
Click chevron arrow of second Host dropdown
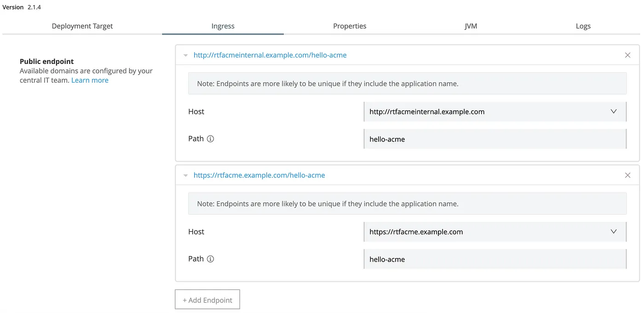pyautogui.click(x=613, y=232)
